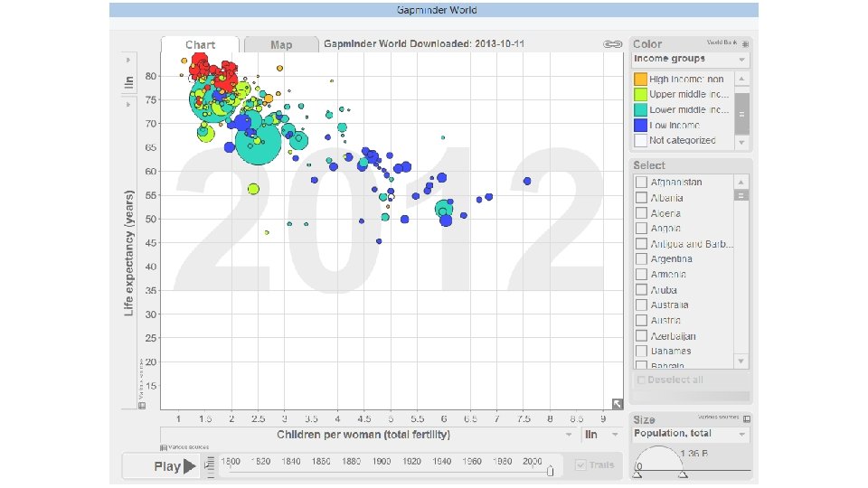Click the Low income blue color swatch

point(640,125)
